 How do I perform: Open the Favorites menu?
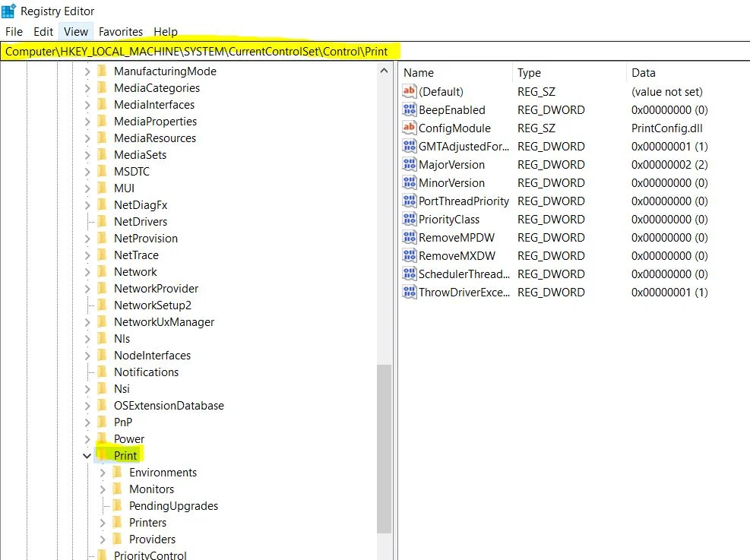tap(121, 32)
